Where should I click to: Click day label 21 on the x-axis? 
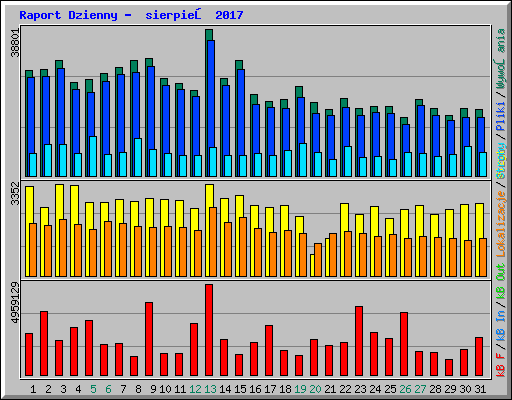(x=330, y=389)
